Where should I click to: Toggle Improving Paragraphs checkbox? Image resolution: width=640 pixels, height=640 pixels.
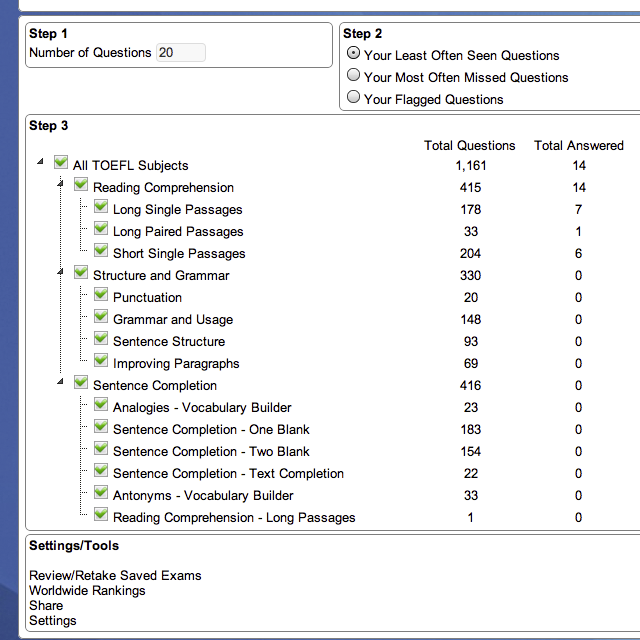101,360
